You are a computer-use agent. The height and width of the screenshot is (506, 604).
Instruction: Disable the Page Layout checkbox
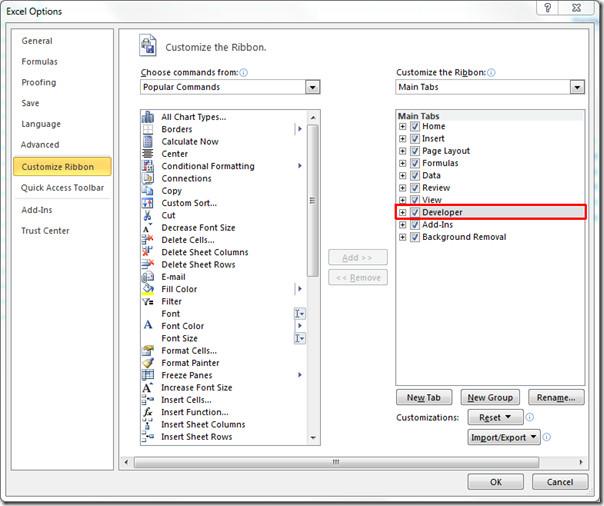pyautogui.click(x=415, y=151)
